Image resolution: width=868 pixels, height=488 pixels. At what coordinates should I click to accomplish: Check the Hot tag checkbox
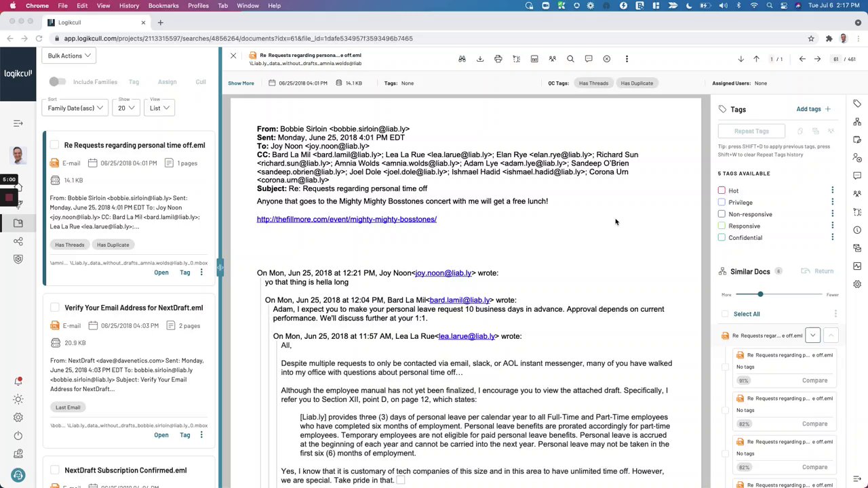pyautogui.click(x=722, y=190)
